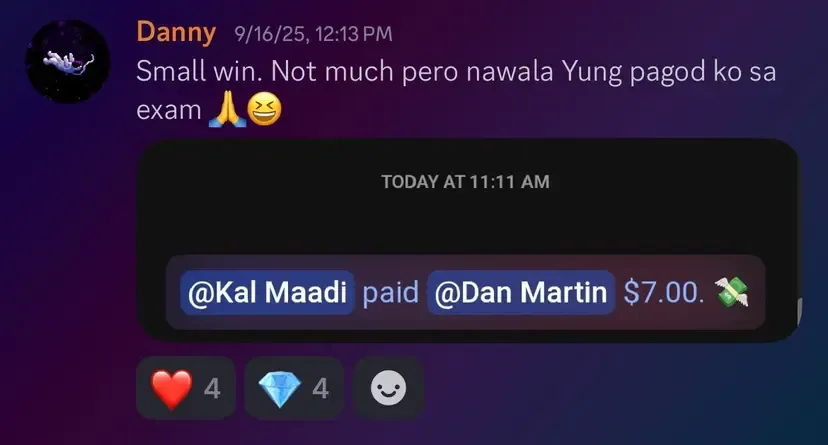Screen dimensions: 828x445
Task: Click the heart reaction count 4
Action: tap(212, 389)
